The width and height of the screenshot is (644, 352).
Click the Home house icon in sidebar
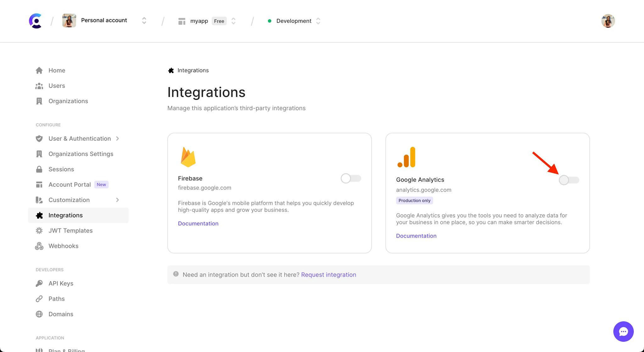tap(39, 70)
